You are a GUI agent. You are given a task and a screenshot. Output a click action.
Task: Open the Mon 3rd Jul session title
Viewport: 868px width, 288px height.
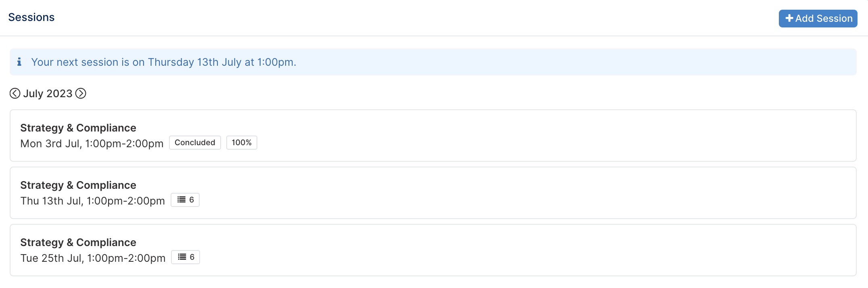pos(78,128)
